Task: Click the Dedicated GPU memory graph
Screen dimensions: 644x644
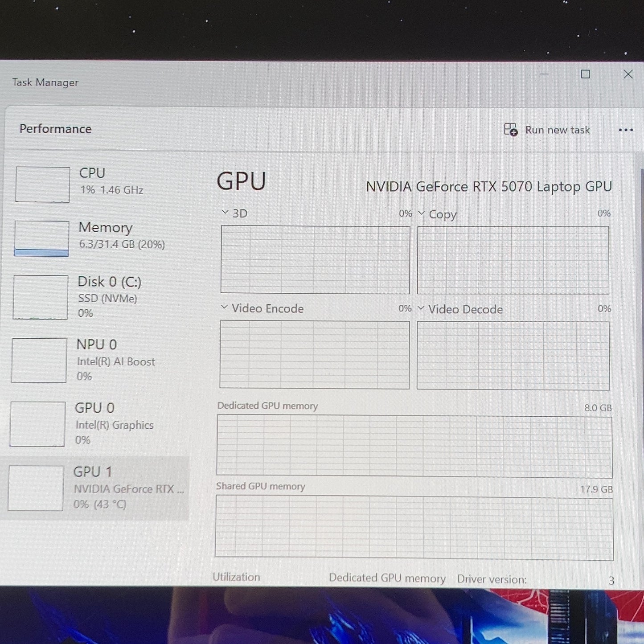Action: [x=414, y=446]
